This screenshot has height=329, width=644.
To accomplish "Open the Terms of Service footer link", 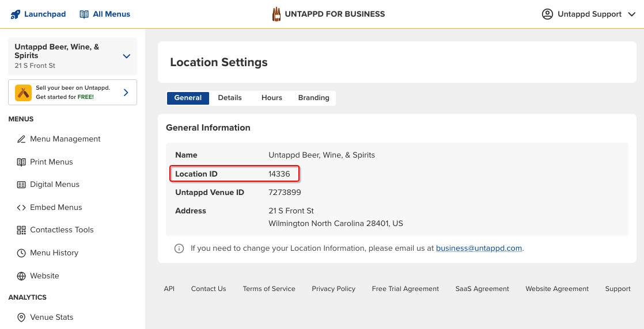I will pos(269,289).
